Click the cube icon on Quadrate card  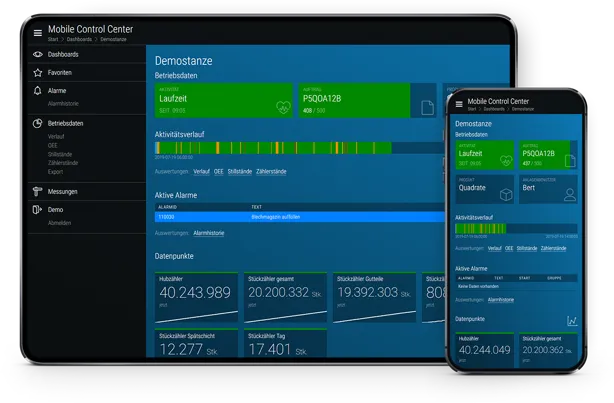coord(506,195)
